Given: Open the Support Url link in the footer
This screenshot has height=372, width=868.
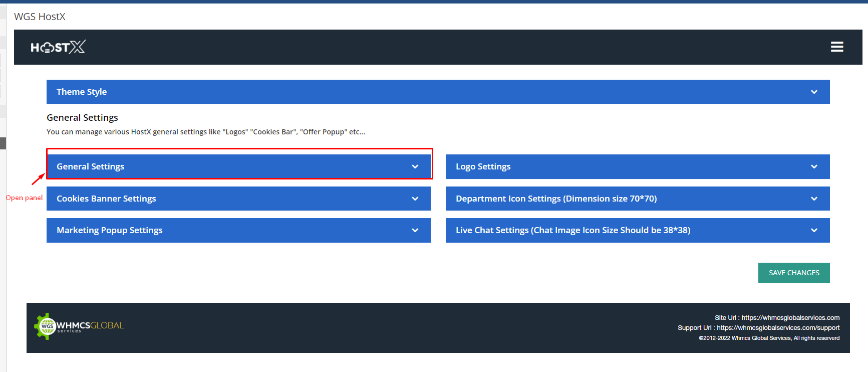Looking at the screenshot, I should (778, 328).
